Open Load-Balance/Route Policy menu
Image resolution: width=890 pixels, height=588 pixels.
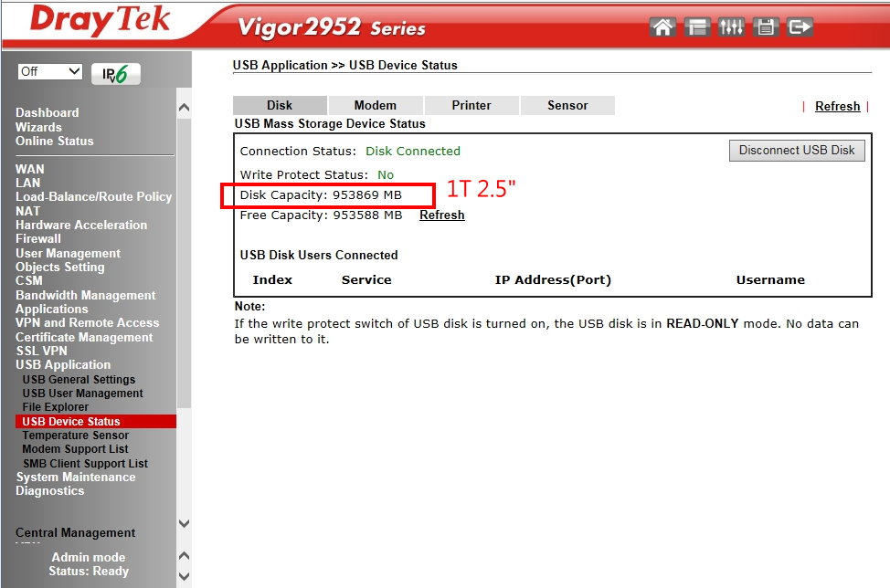coord(93,196)
